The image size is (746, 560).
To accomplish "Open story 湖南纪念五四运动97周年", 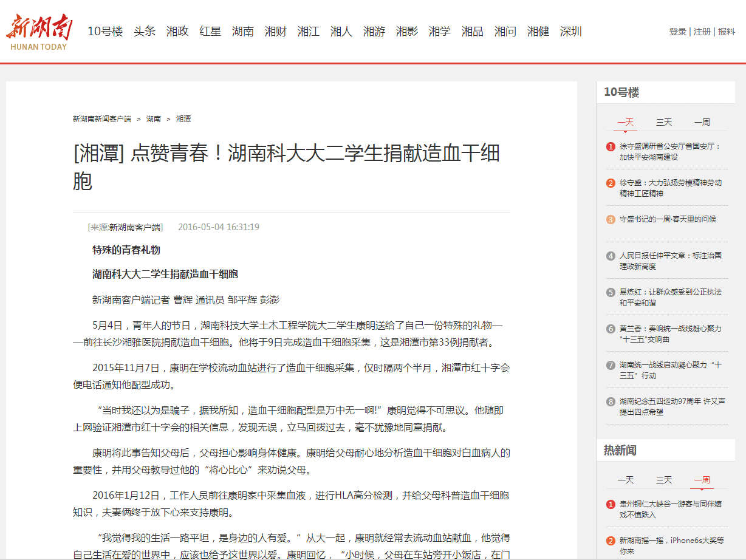I will [x=672, y=406].
